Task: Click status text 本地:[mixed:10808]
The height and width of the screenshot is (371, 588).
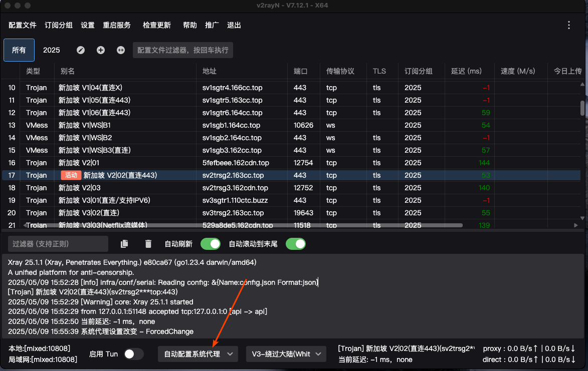Action: [39, 348]
